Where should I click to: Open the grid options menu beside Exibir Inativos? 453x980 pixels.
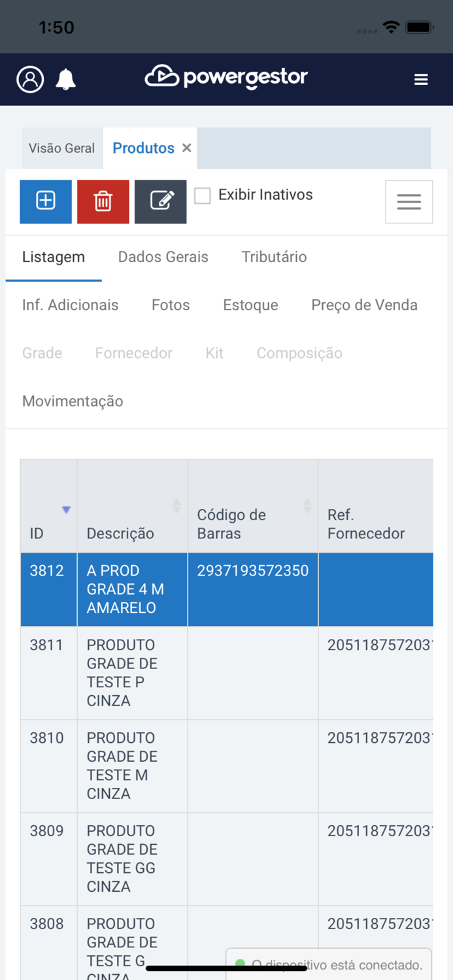pyautogui.click(x=409, y=201)
